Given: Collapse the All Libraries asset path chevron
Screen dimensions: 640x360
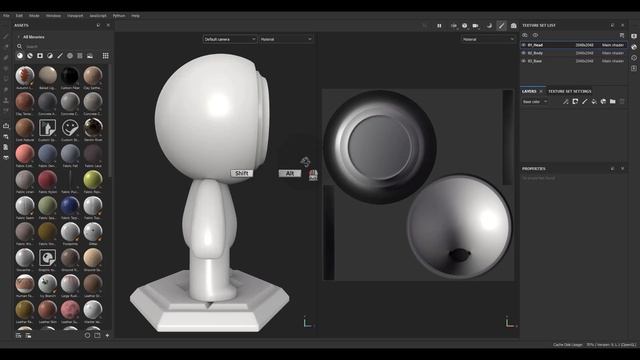Looking at the screenshot, I should click(18, 37).
